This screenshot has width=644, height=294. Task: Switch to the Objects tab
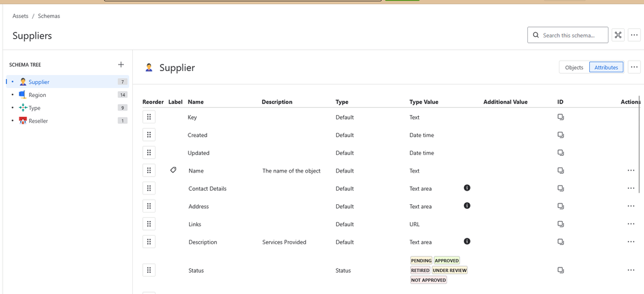[574, 67]
